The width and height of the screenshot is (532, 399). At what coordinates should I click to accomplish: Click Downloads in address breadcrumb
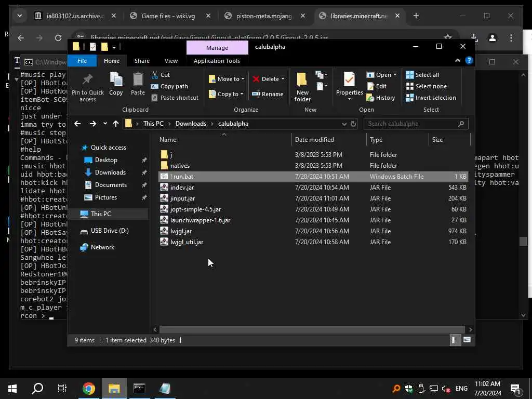[x=191, y=124]
